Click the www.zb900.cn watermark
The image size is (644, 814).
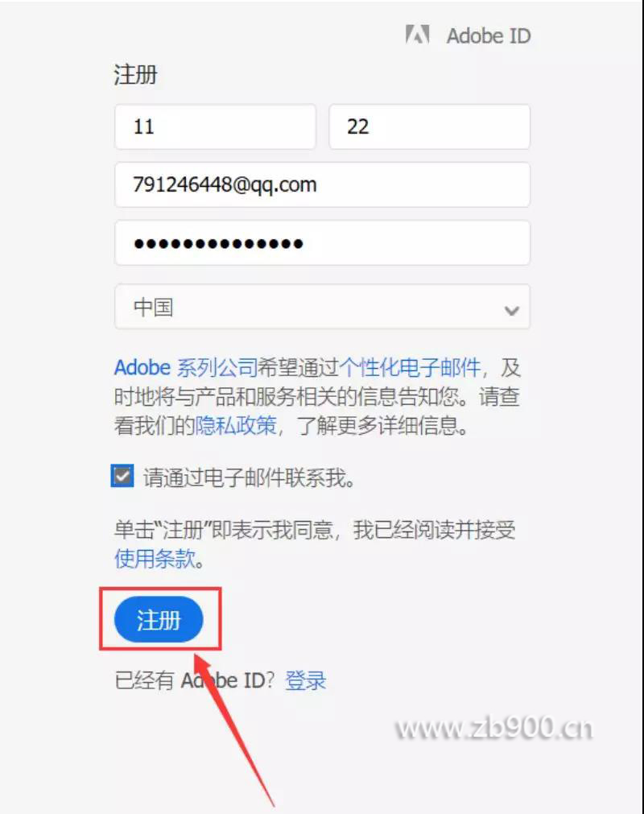point(493,728)
